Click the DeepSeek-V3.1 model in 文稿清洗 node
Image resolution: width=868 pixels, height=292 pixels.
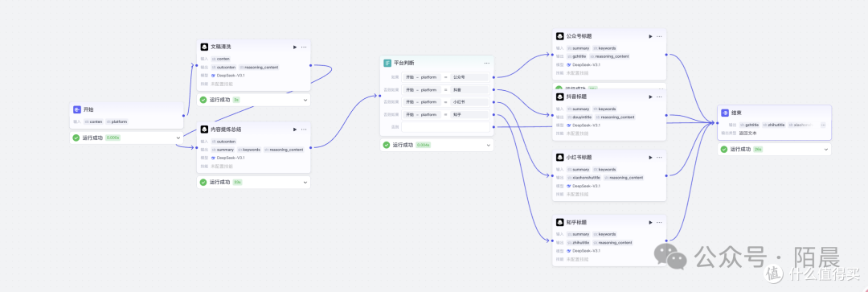pos(227,76)
